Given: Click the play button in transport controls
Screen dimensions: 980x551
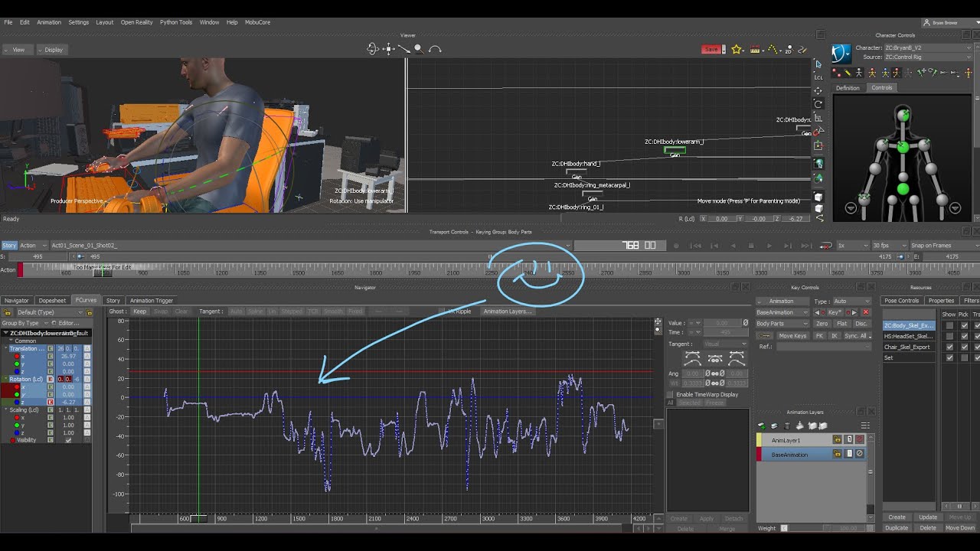Looking at the screenshot, I should (769, 246).
